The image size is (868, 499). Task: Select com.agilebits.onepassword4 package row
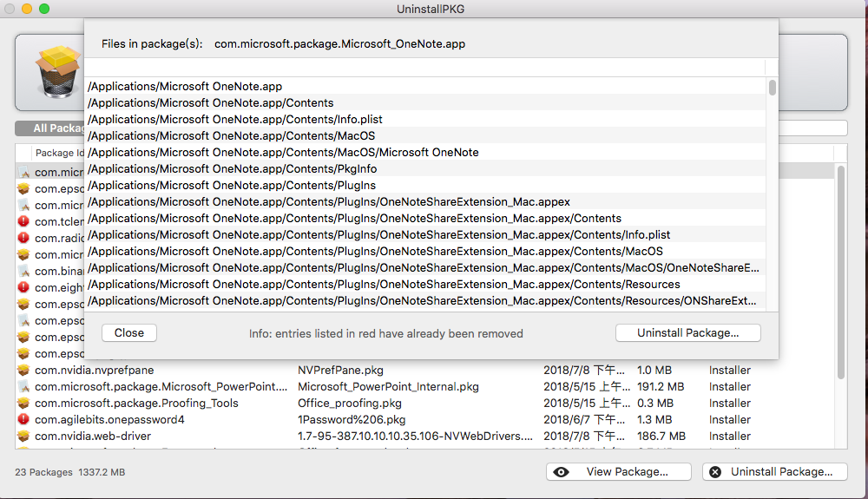tap(425, 419)
